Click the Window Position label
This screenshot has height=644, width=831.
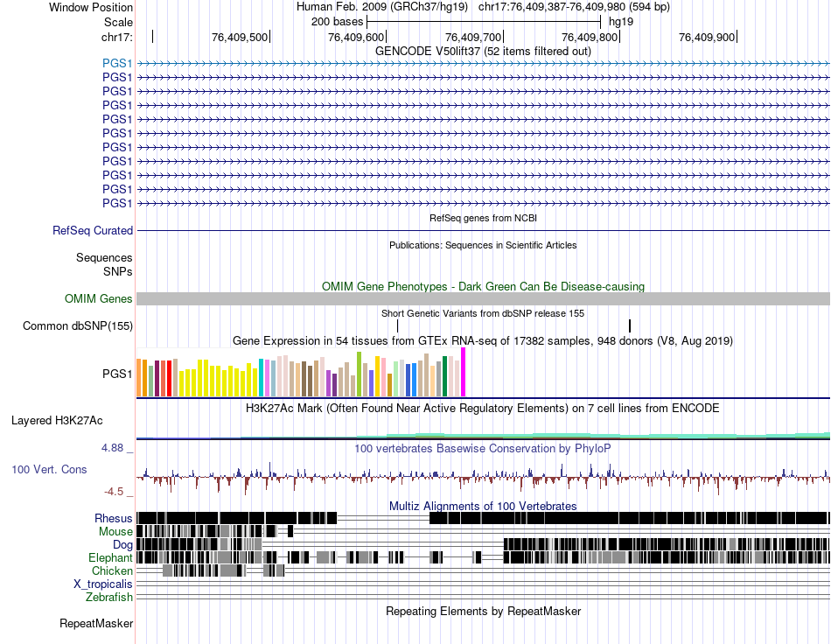(91, 7)
